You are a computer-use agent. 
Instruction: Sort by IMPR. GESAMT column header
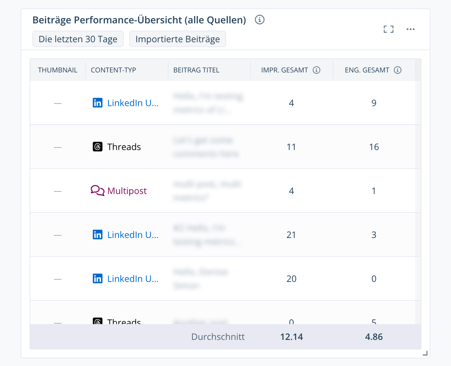tap(284, 70)
